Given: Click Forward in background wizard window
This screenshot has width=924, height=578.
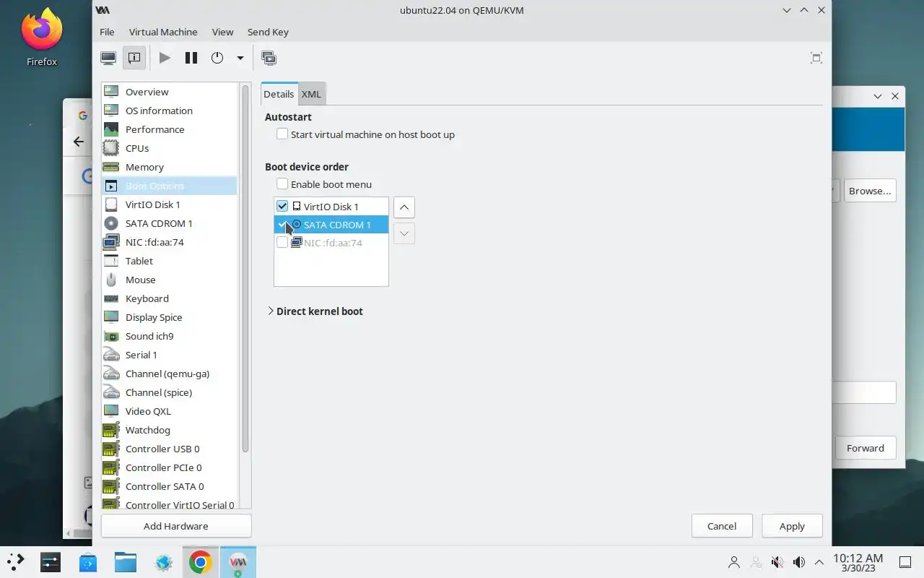Looking at the screenshot, I should 866,448.
